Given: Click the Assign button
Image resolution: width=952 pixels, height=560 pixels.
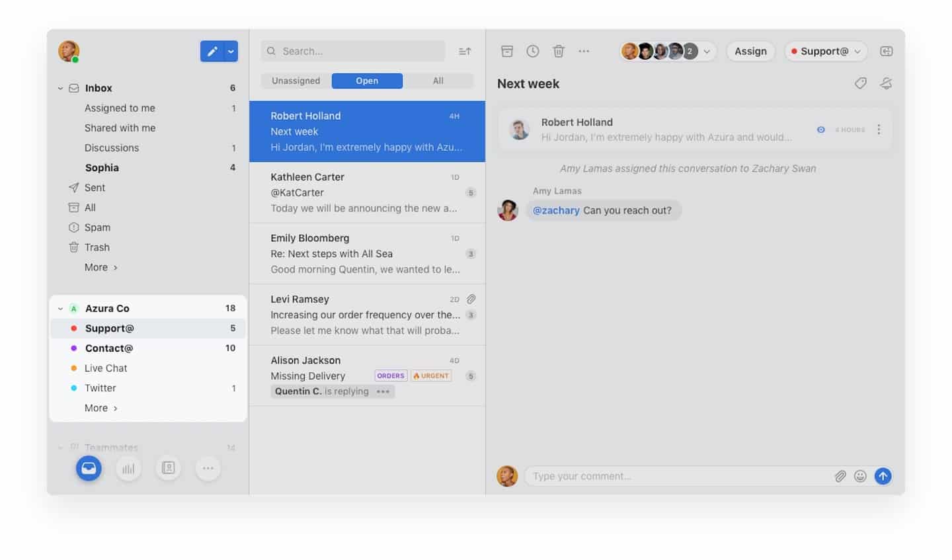Looking at the screenshot, I should pos(750,51).
